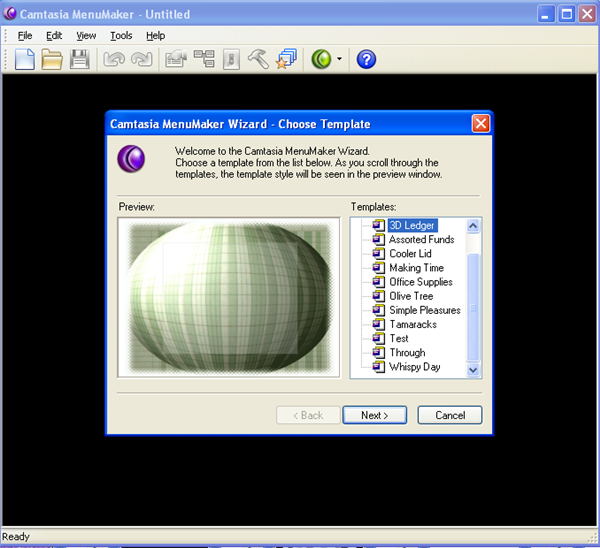600x548 pixels.
Task: Select the Test template
Action: point(399,339)
